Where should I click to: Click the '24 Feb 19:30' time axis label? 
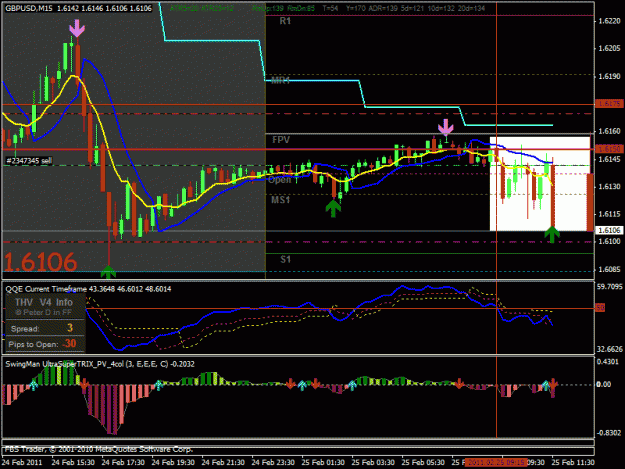[x=173, y=463]
